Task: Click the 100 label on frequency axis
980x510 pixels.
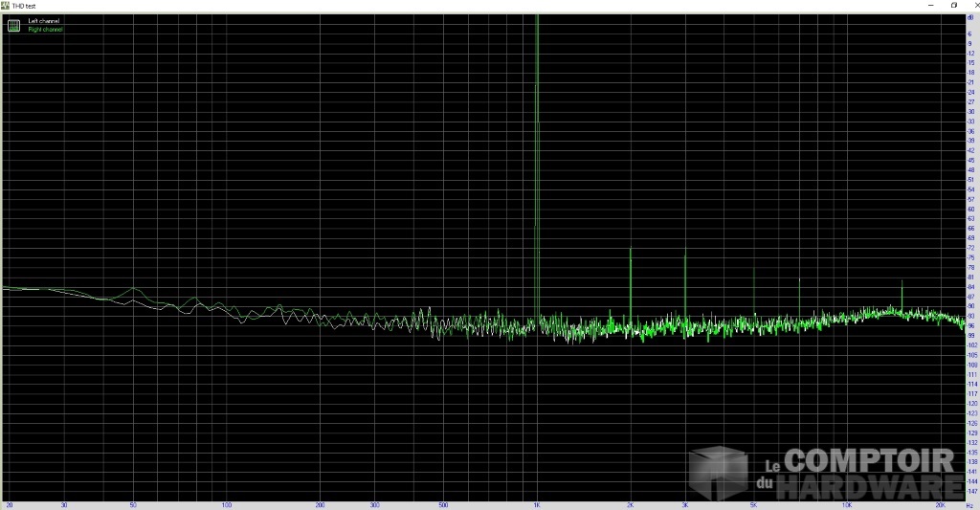Action: click(226, 504)
